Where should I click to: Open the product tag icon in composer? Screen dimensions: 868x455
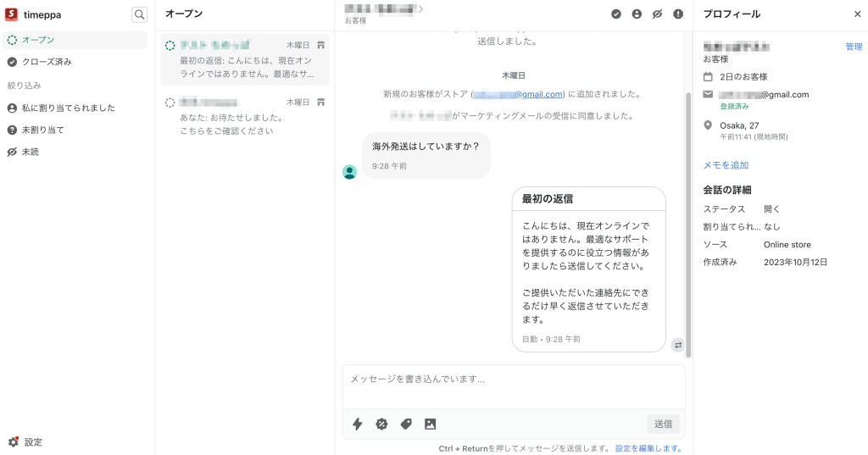406,424
